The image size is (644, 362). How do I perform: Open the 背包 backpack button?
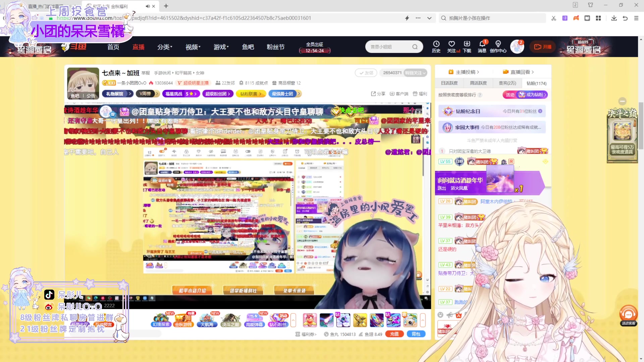tap(416, 334)
